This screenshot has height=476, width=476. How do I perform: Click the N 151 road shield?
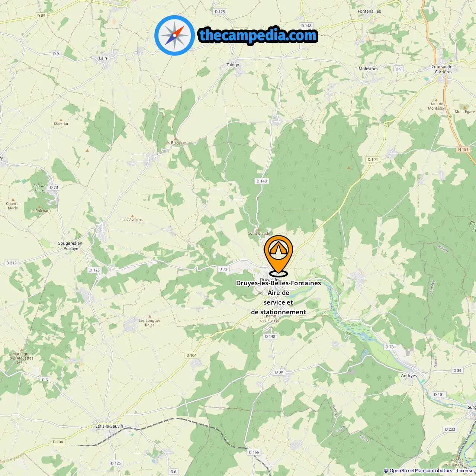[x=463, y=149]
